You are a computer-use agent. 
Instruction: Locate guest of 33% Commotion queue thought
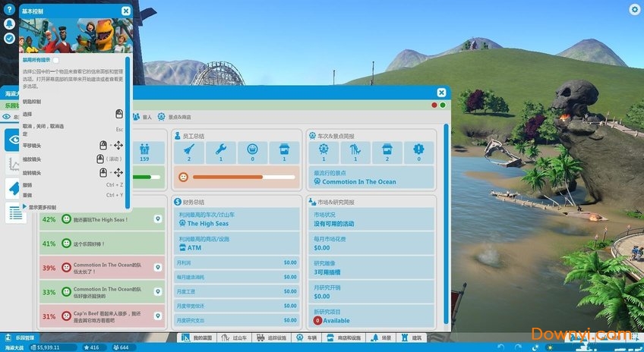(158, 292)
